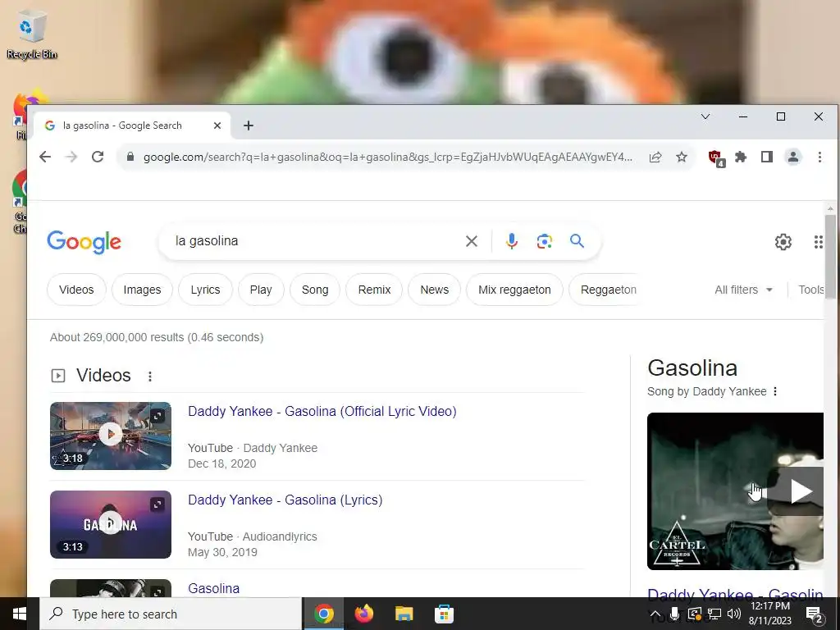This screenshot has height=630, width=840.
Task: Open the third Gasolina video link
Action: click(x=214, y=588)
